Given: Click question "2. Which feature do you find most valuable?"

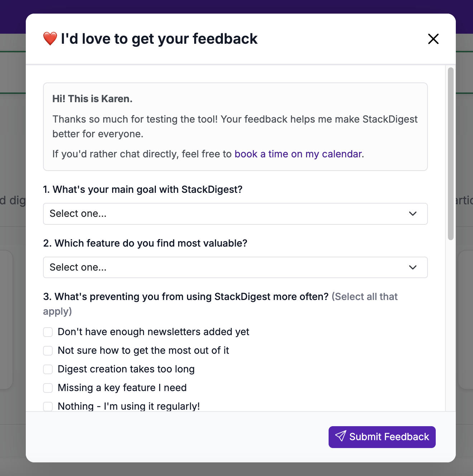Looking at the screenshot, I should pyautogui.click(x=145, y=243).
